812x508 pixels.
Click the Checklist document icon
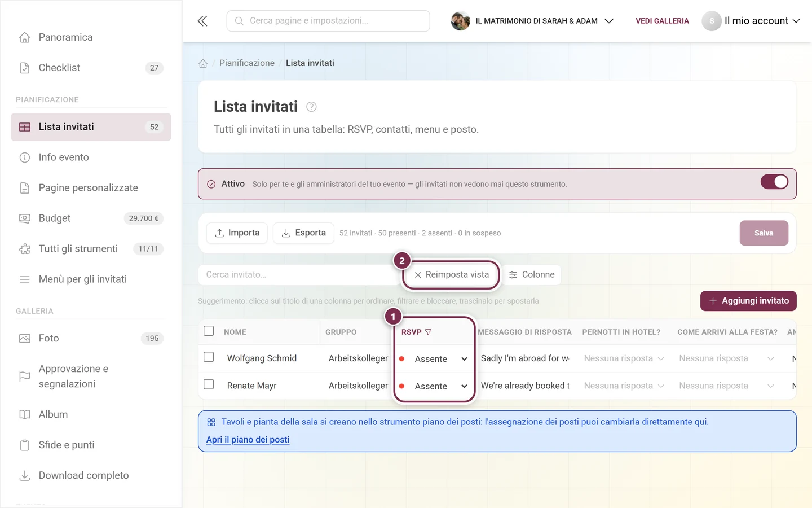[x=25, y=68]
